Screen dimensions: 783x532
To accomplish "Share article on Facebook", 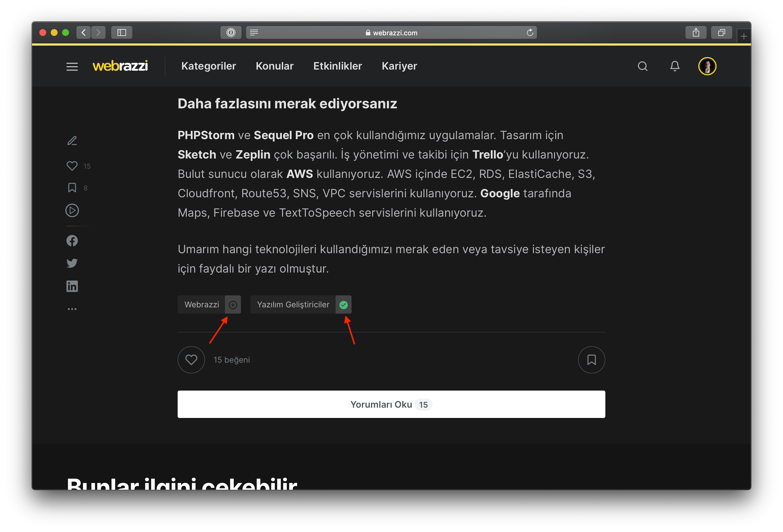I will pos(72,241).
